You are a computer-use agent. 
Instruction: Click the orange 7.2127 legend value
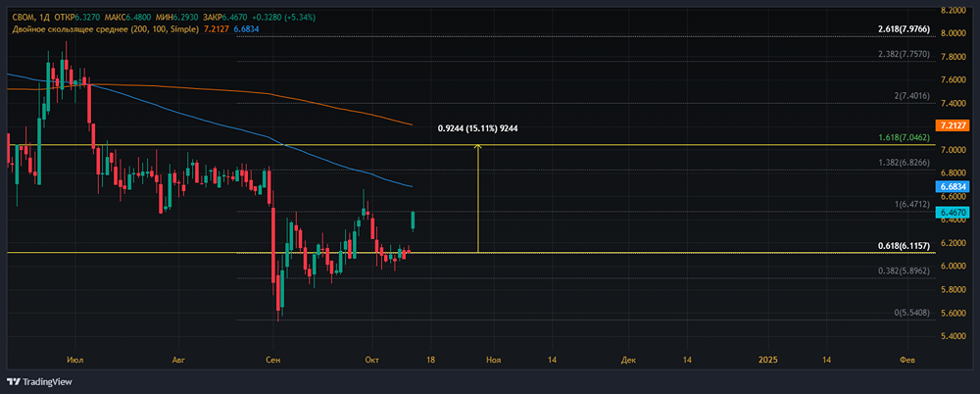pyautogui.click(x=217, y=28)
